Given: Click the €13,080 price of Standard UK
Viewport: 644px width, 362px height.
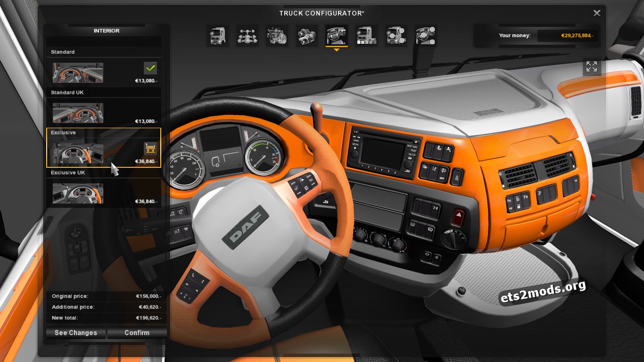Looking at the screenshot, I should pos(146,122).
